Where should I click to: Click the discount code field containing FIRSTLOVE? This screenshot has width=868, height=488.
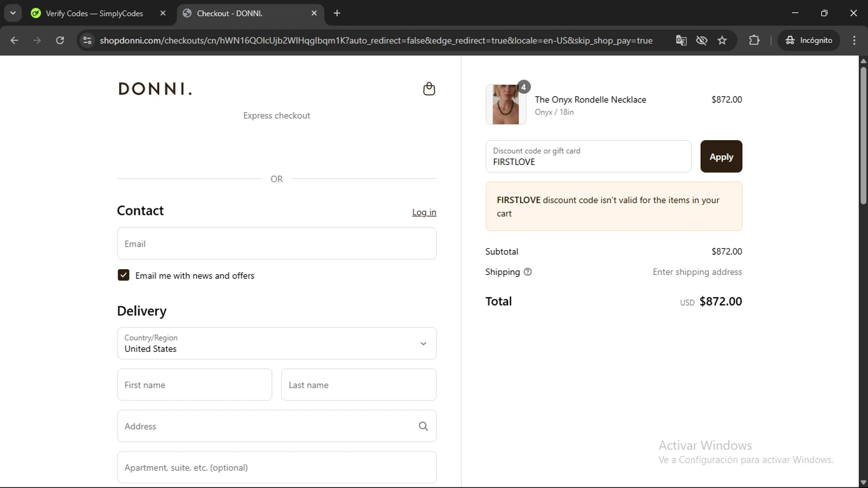(589, 156)
